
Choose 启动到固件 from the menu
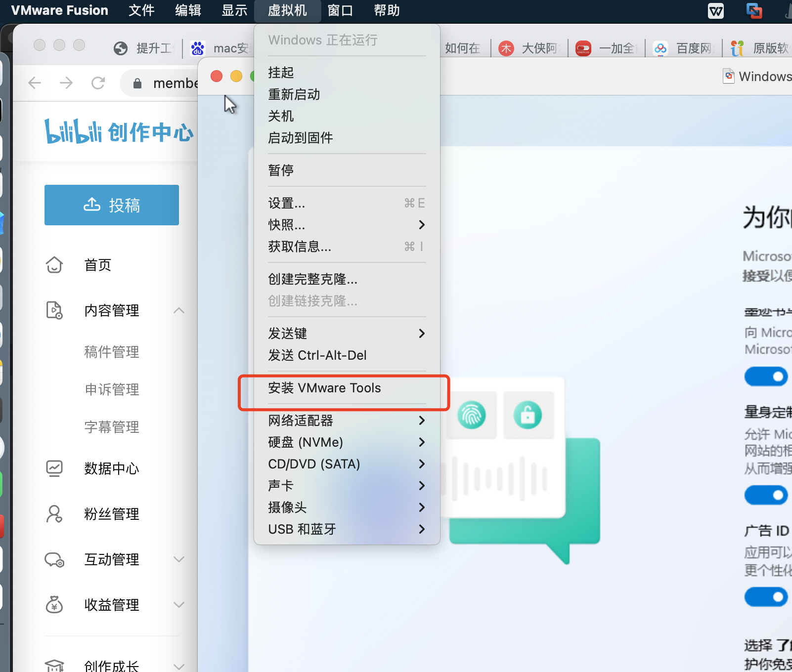[x=347, y=138]
